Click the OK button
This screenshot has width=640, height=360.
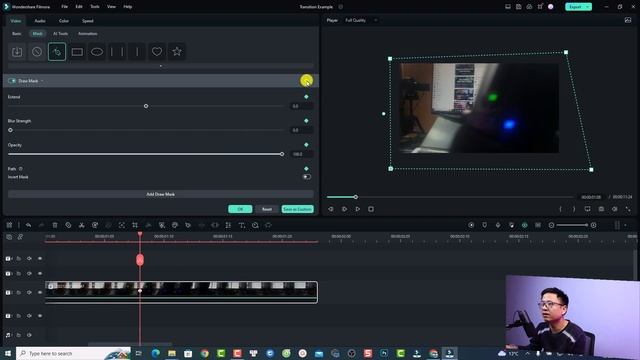240,209
